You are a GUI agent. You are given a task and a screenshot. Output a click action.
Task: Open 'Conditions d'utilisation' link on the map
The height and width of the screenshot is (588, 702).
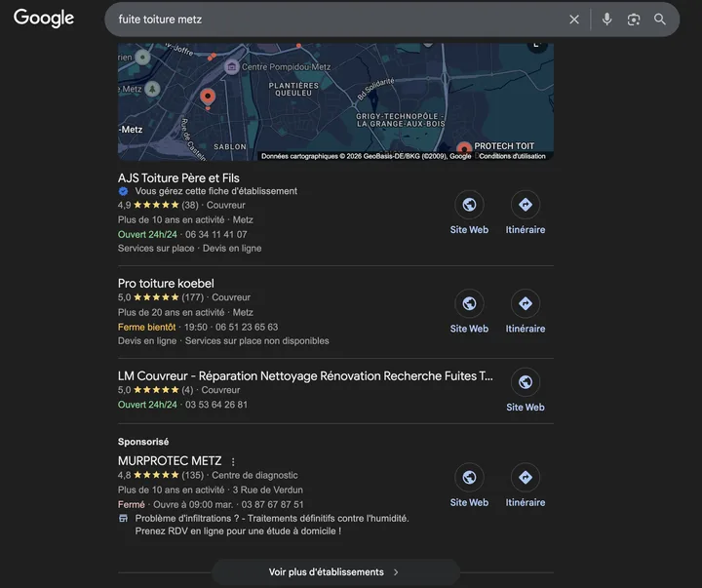[512, 156]
